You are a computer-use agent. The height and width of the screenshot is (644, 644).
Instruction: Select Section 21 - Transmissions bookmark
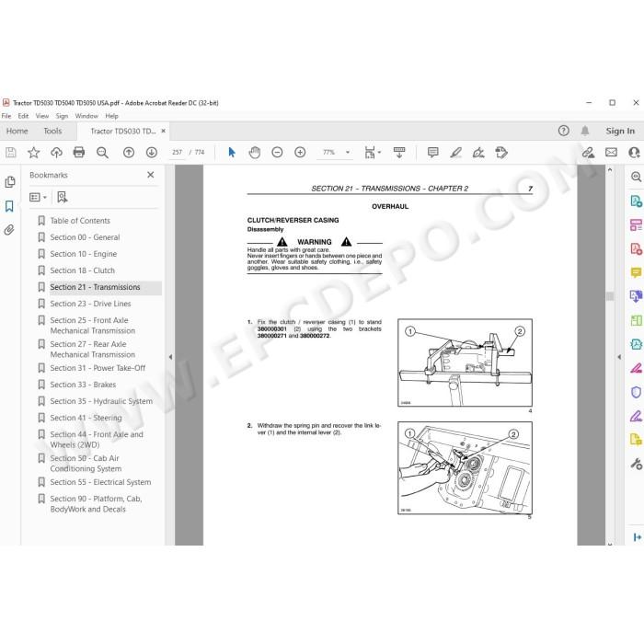point(95,287)
